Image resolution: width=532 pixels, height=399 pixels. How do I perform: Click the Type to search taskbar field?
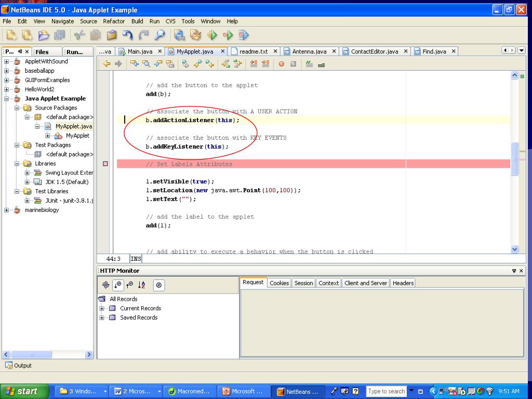pyautogui.click(x=386, y=391)
